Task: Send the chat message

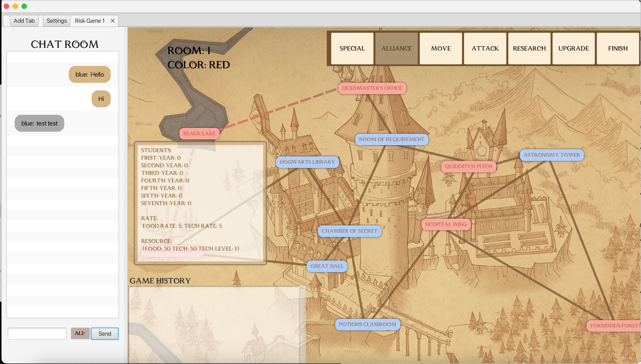Action: point(105,333)
